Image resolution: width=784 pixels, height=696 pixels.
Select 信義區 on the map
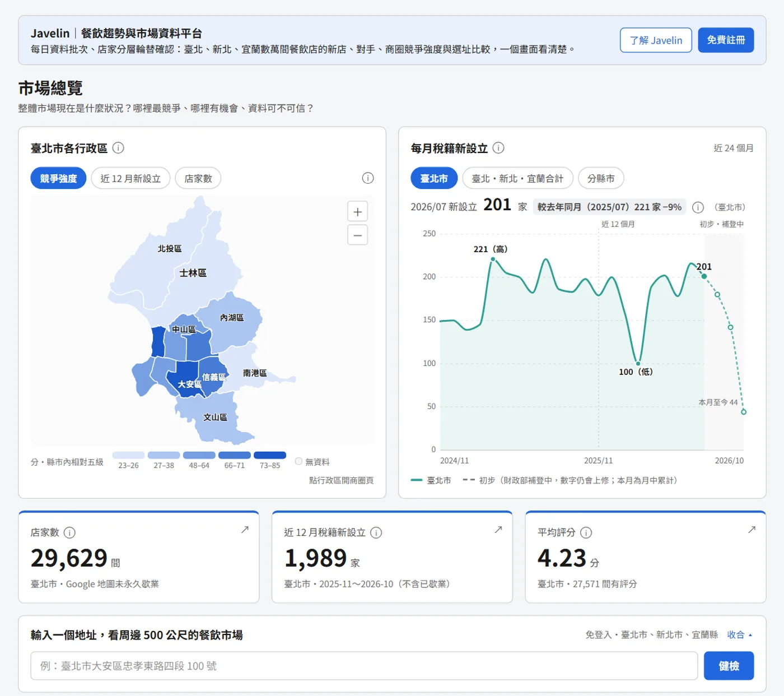coord(213,377)
